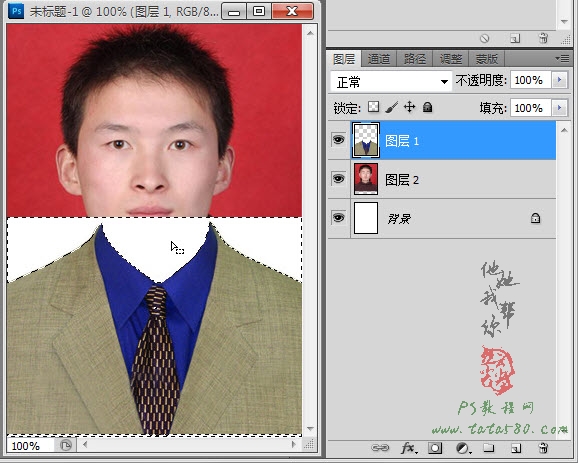Delete layer using the Layers panel trash icon
Screen dimensions: 578x463
pos(543,448)
